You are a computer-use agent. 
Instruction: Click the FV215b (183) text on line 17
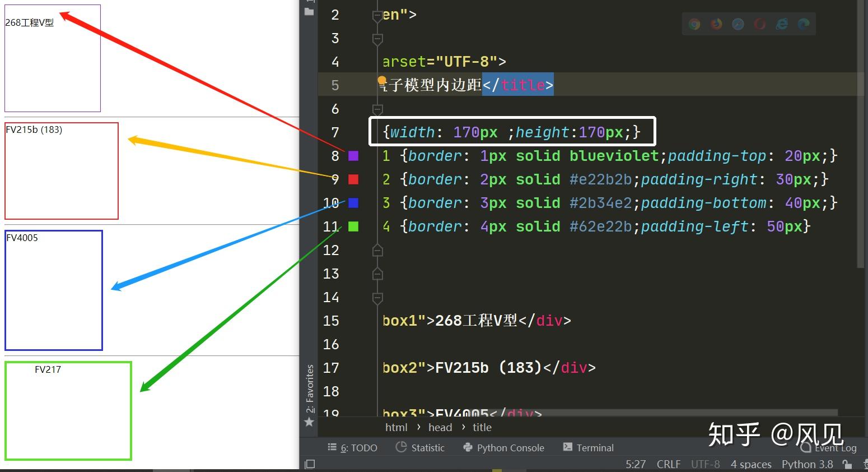coord(489,368)
